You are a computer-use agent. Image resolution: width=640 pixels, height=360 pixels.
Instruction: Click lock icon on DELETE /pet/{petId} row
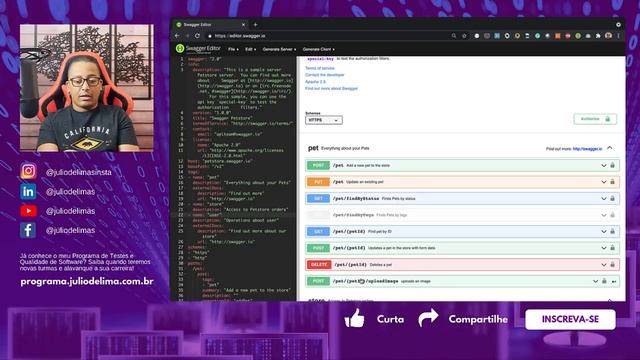click(612, 264)
